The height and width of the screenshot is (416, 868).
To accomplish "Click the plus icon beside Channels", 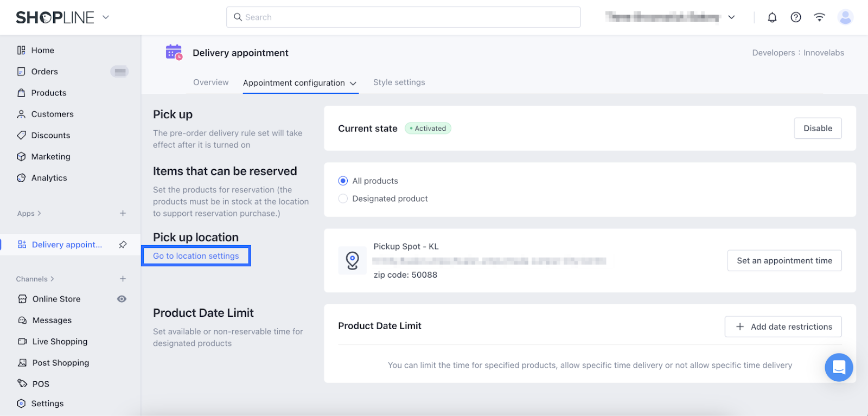I will pos(123,279).
